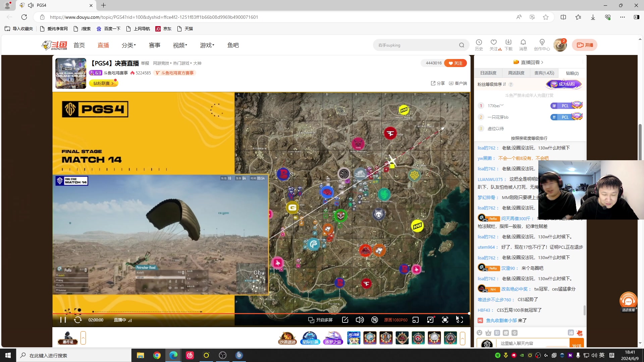Image resolution: width=644 pixels, height=362 pixels.
Task: Click the fan ranking help question mark
Action: pyautogui.click(x=511, y=84)
